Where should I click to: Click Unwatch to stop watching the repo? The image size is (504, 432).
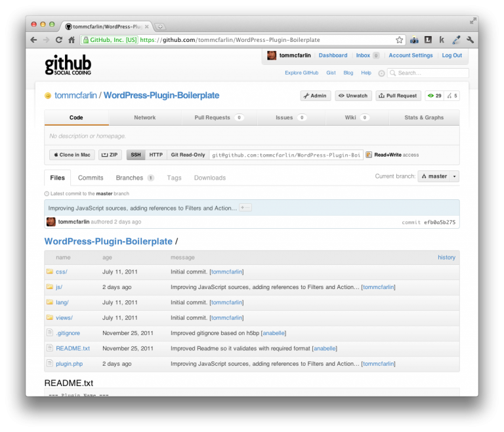(353, 96)
